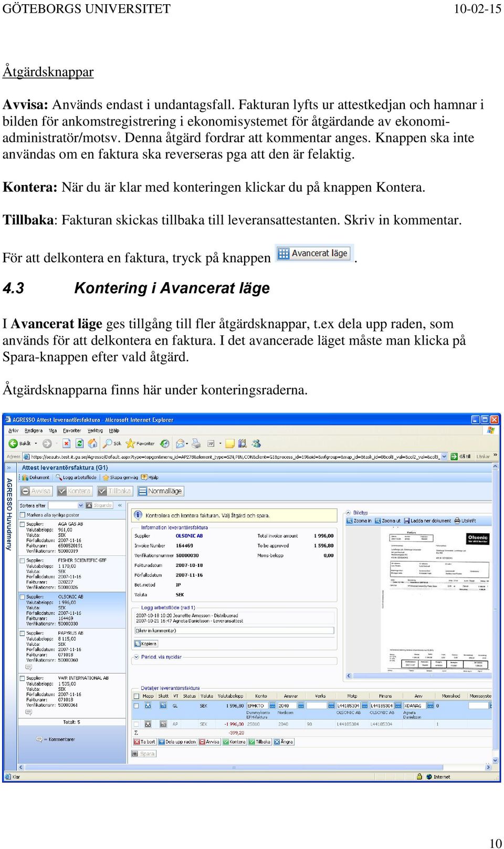The image size is (504, 849).
Task: Click Ladda ner dokument
Action: pos(427,521)
